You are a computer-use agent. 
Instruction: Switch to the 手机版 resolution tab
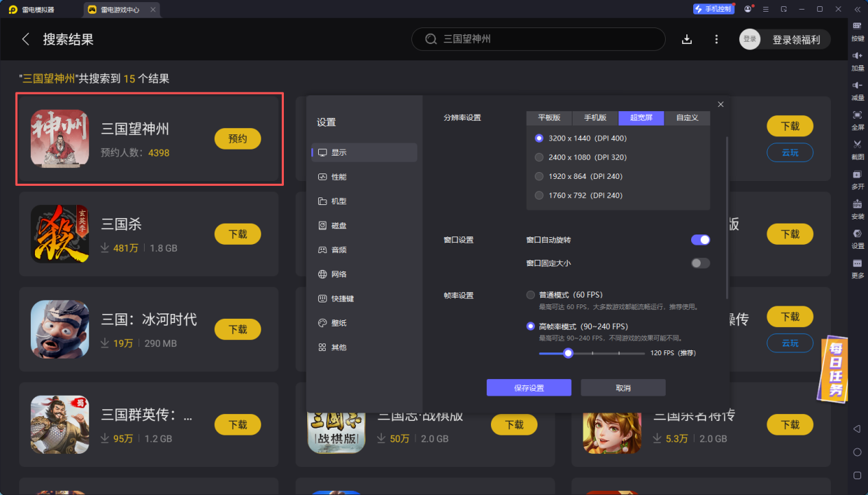(594, 118)
